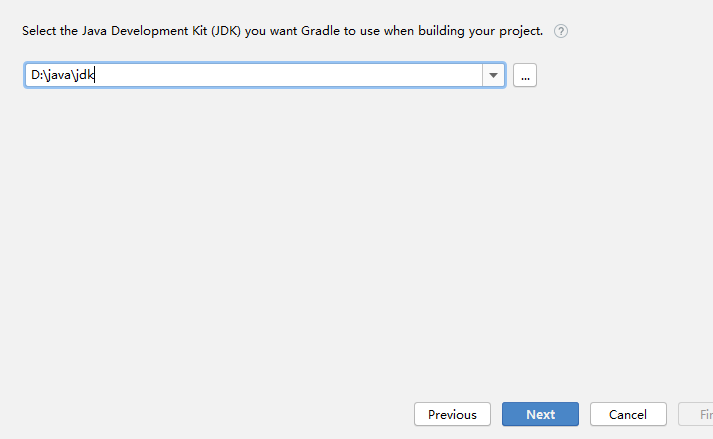The width and height of the screenshot is (713, 439).
Task: Click the partially visible Finish button
Action: [698, 414]
